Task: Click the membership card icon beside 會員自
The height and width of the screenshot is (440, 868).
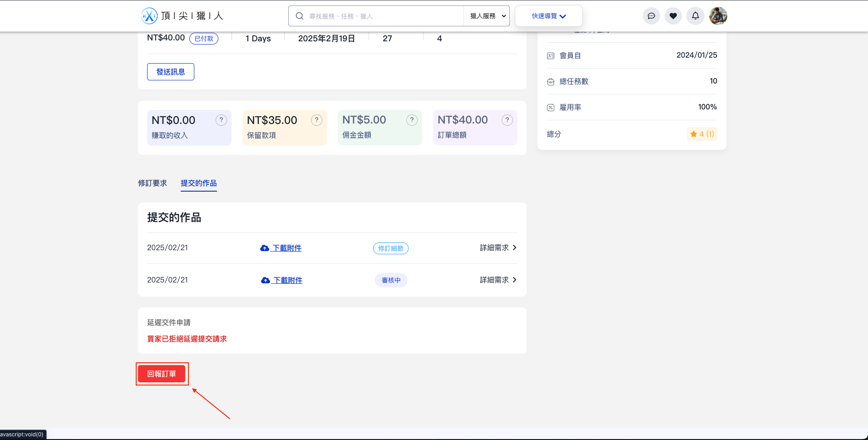Action: pos(550,55)
